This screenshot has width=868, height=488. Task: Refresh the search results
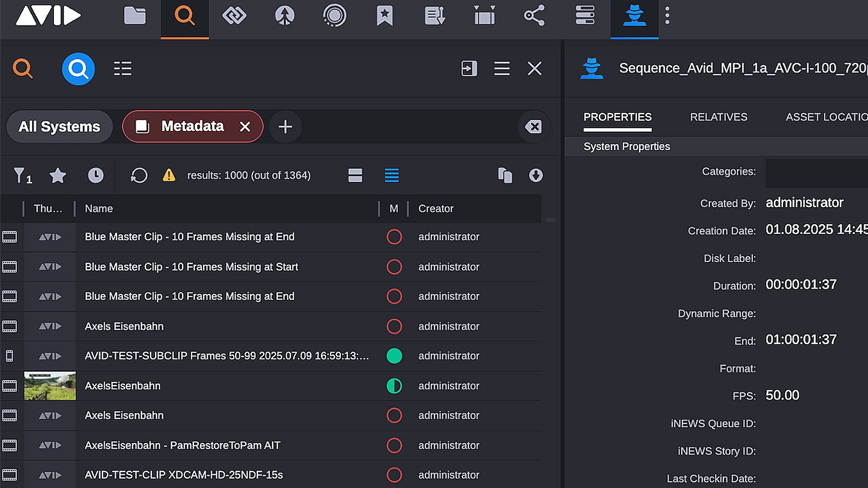tap(139, 175)
